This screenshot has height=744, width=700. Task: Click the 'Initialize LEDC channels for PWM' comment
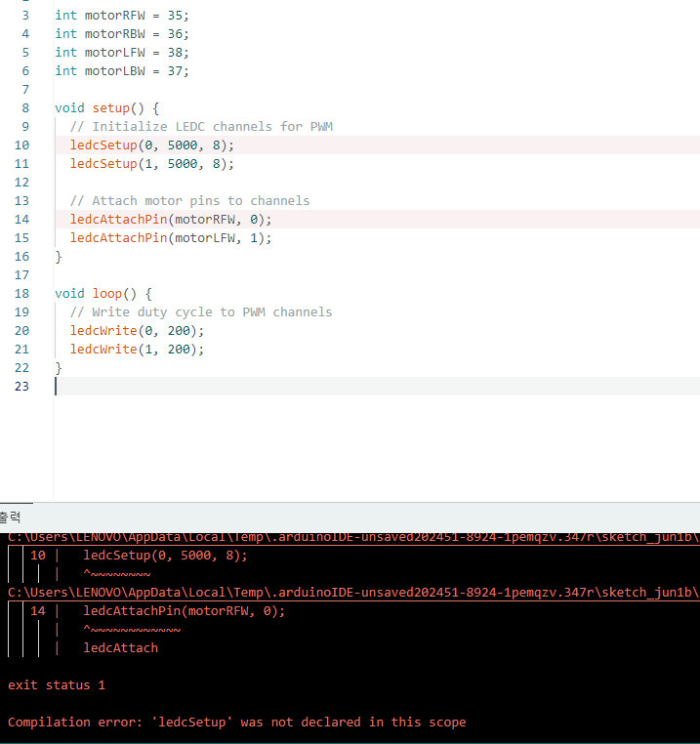tap(202, 127)
